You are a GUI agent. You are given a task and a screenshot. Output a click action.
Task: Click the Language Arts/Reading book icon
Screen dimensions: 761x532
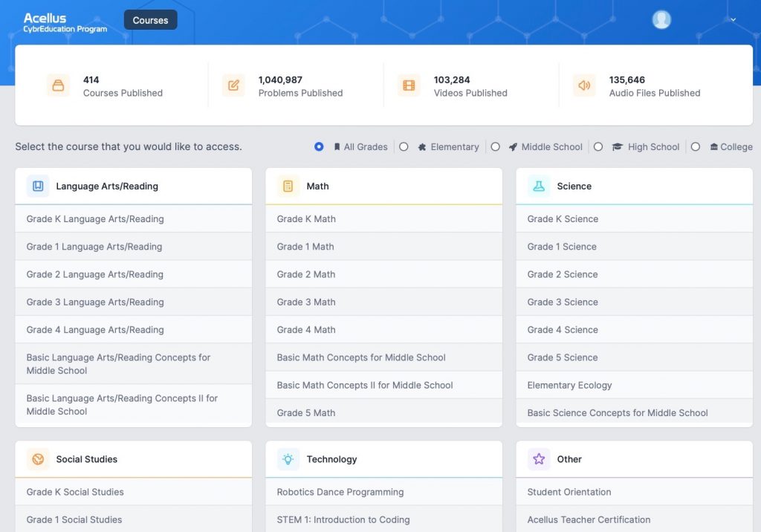(x=38, y=186)
